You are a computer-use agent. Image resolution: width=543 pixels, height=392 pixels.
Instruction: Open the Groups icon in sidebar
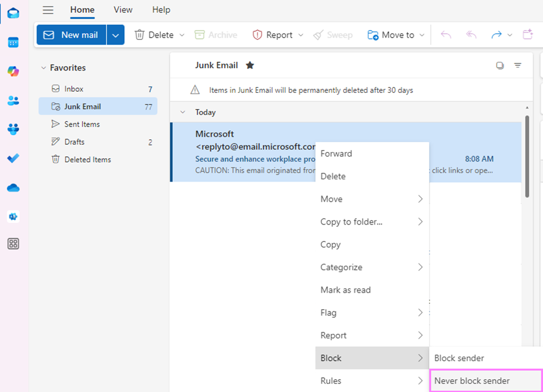pyautogui.click(x=13, y=129)
